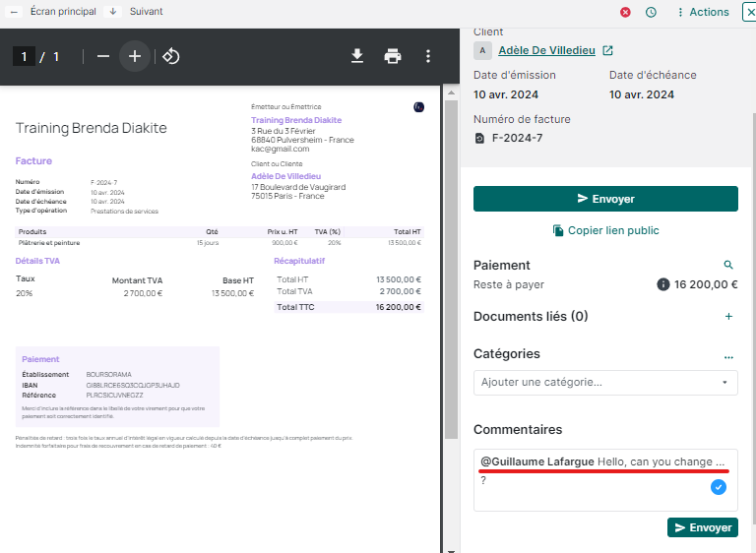Open the clock history icon
Screen dimensions: 756x553
tap(651, 12)
